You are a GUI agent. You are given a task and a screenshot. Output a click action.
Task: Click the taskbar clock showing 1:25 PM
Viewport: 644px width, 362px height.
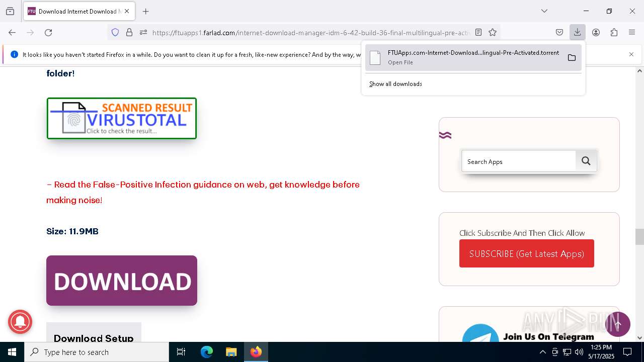(601, 352)
